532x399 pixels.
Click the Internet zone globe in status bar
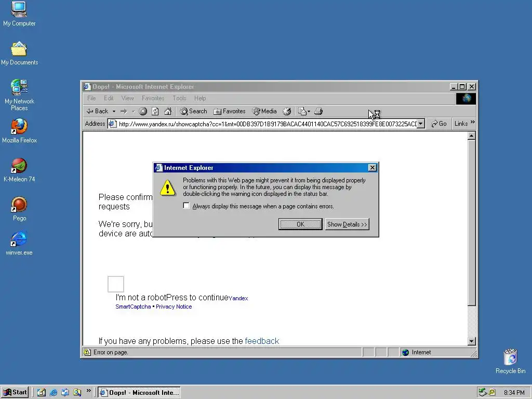[405, 352]
